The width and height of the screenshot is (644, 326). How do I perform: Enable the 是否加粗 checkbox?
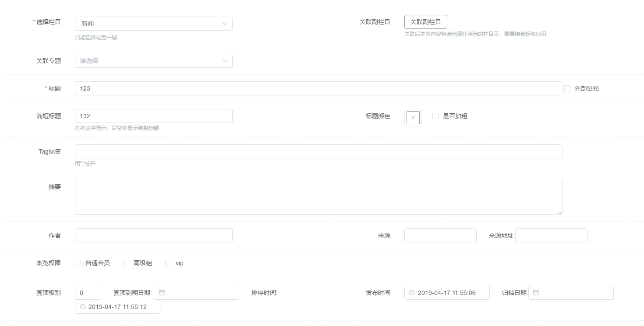pyautogui.click(x=435, y=116)
